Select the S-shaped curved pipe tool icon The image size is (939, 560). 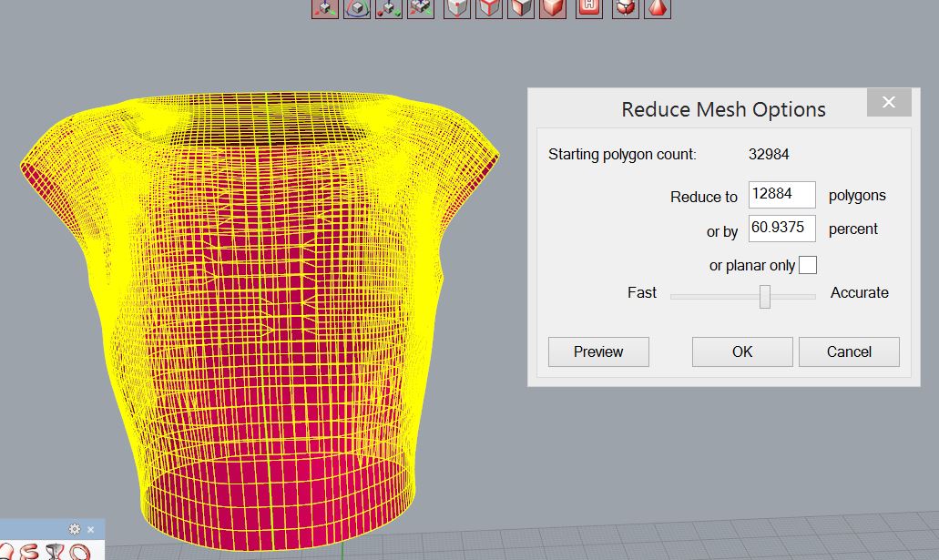(28, 552)
